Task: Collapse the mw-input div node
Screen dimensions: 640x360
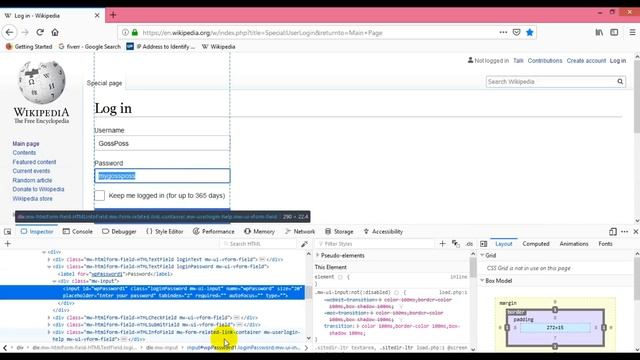Action: pos(54,281)
